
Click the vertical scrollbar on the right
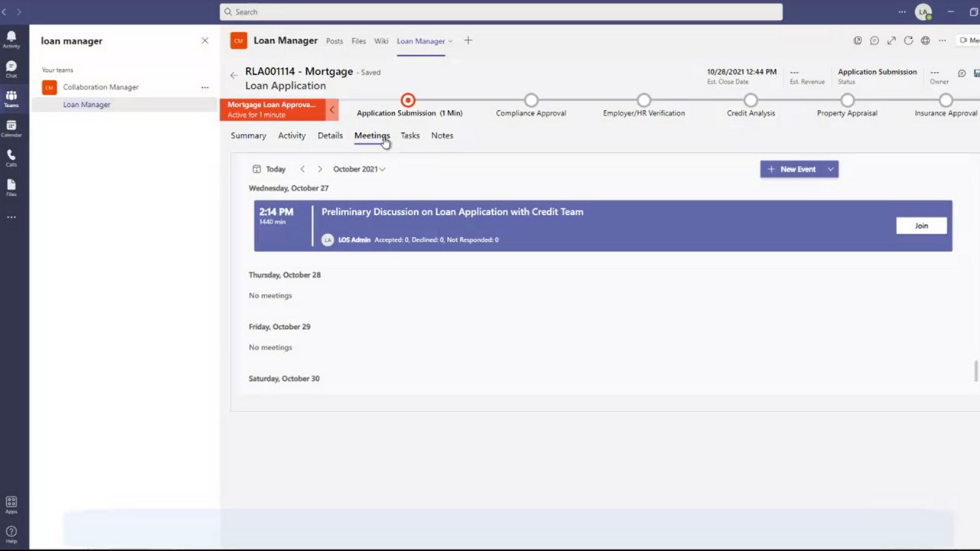click(x=975, y=370)
